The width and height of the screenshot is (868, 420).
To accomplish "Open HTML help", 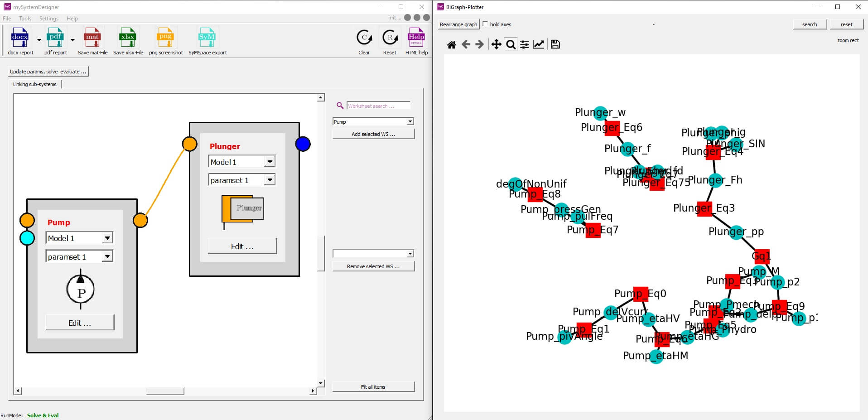I will (416, 38).
